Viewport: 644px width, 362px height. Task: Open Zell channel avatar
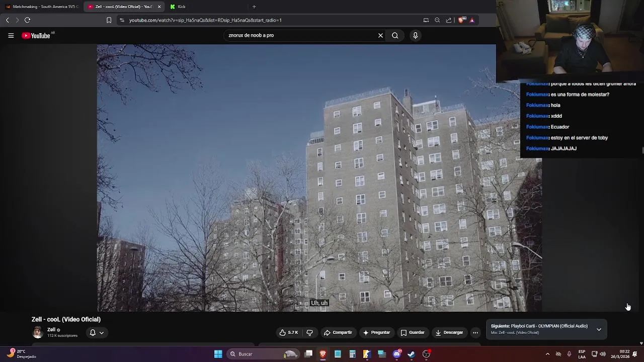tap(38, 332)
